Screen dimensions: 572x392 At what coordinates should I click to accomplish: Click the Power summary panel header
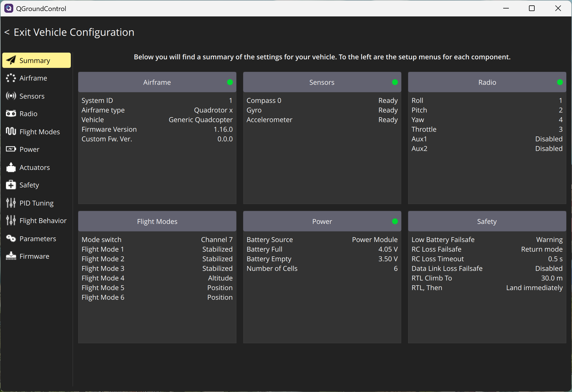[322, 221]
